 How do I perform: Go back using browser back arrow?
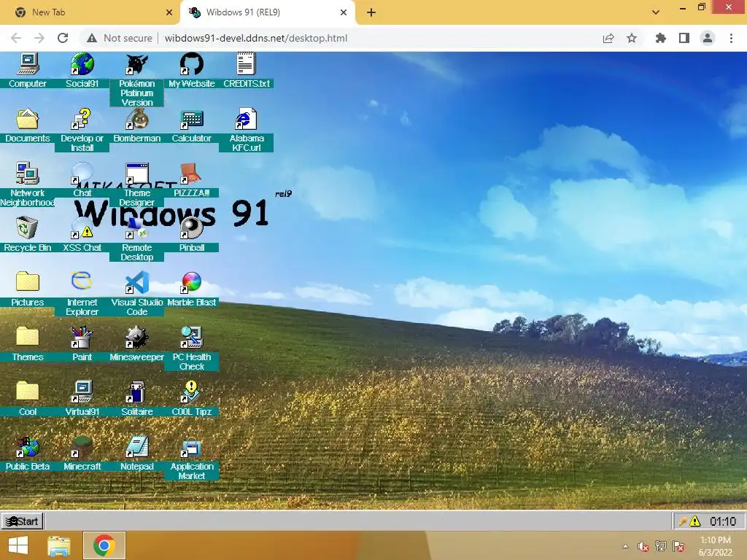[16, 38]
